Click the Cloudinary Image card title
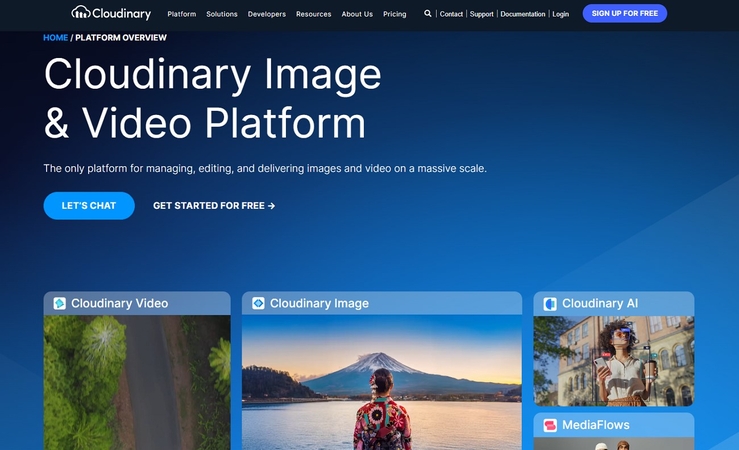 click(319, 303)
